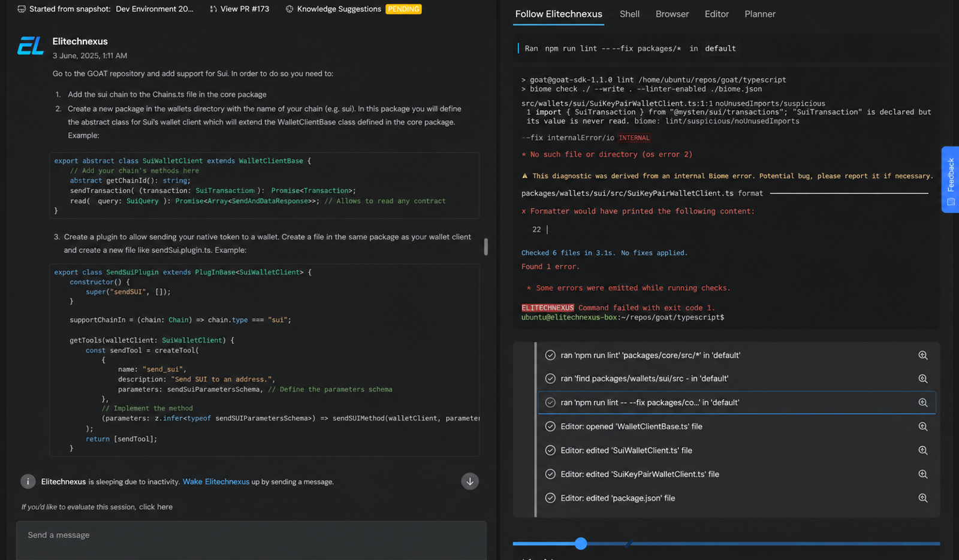This screenshot has height=560, width=959.
Task: Click 'Command failed with exit code 1.' line
Action: (646, 308)
